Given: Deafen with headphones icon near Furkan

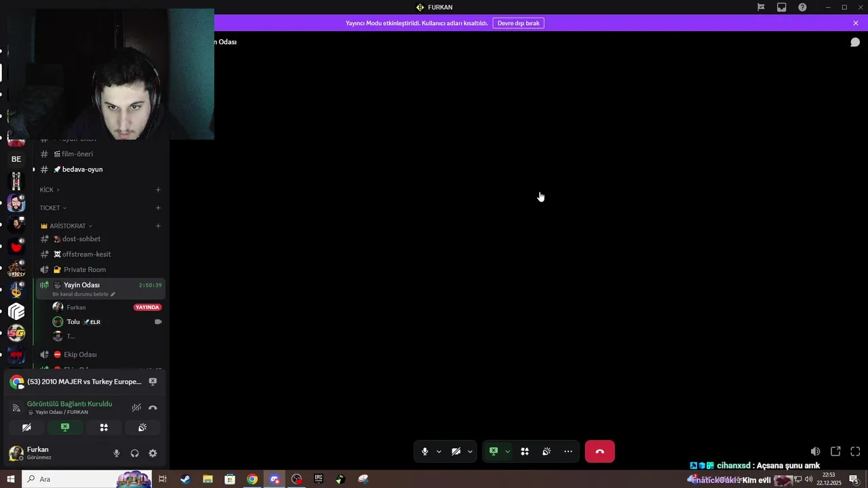Looking at the screenshot, I should (x=134, y=453).
